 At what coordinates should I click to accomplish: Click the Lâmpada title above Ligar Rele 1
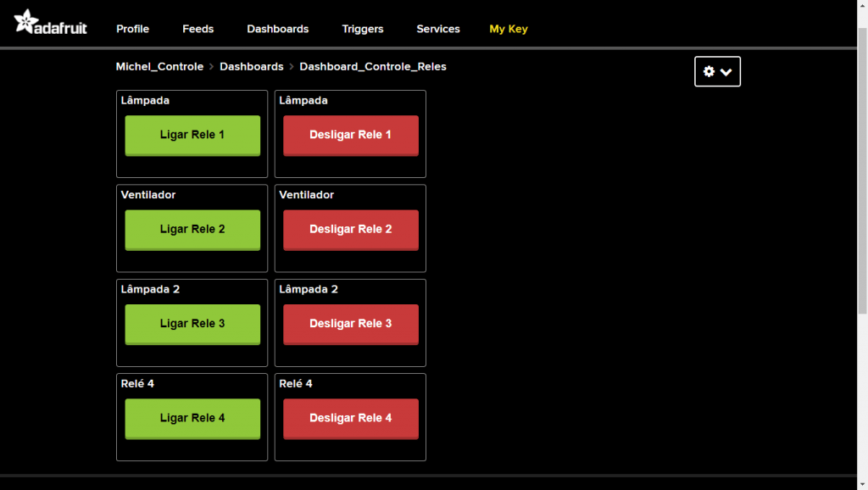pyautogui.click(x=145, y=100)
